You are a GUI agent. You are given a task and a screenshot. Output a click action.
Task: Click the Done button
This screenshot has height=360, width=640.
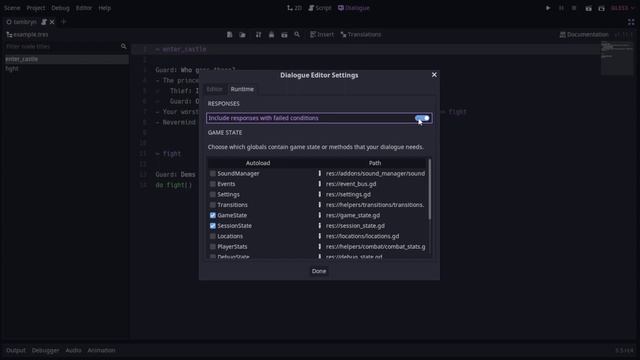[319, 271]
